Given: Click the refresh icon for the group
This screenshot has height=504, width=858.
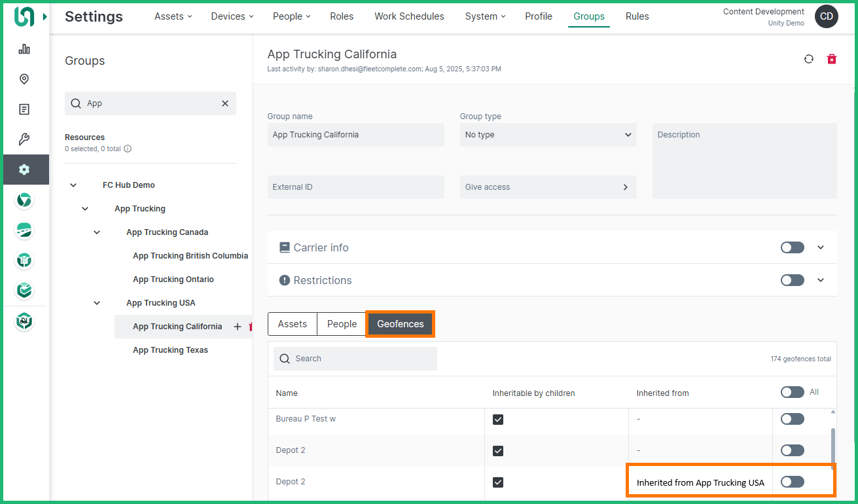Looking at the screenshot, I should (809, 59).
